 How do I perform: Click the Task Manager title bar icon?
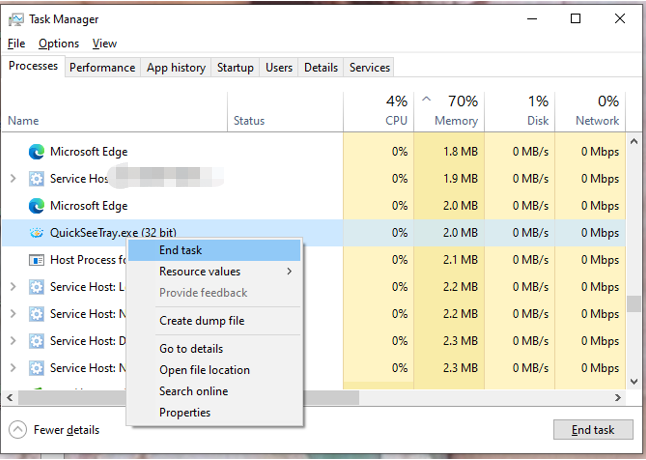[16, 19]
